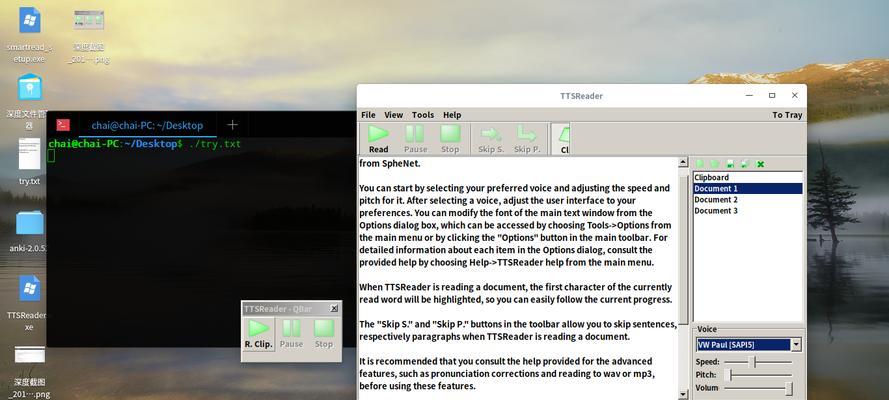Click inside the main reading text area
Screen dimensions: 889x400
[x=518, y=278]
